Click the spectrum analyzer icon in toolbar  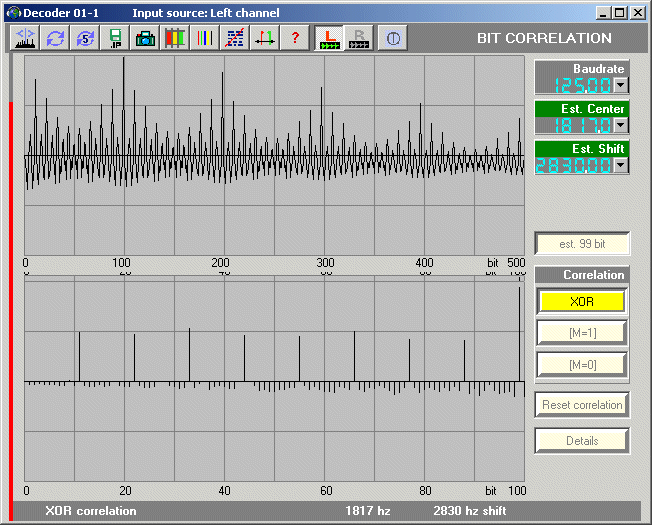pyautogui.click(x=25, y=38)
